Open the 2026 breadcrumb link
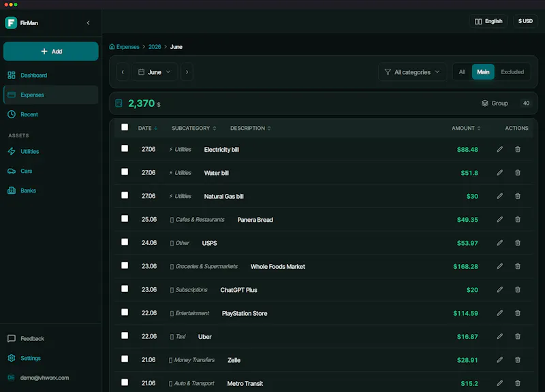 point(155,47)
